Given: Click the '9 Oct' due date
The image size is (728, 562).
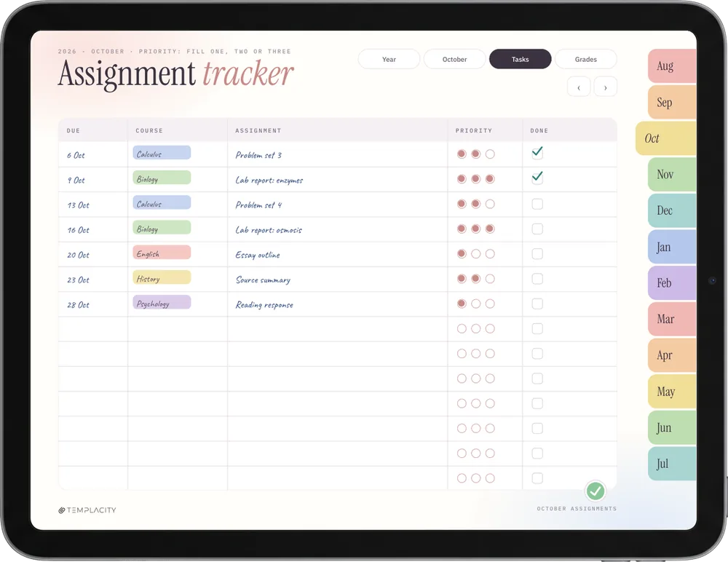Looking at the screenshot, I should coord(76,181).
